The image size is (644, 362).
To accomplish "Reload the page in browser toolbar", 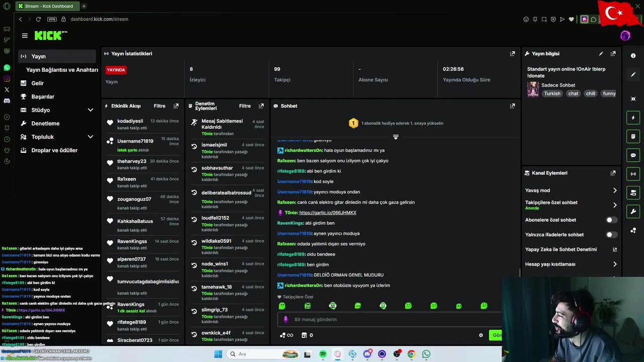I will [x=38, y=19].
